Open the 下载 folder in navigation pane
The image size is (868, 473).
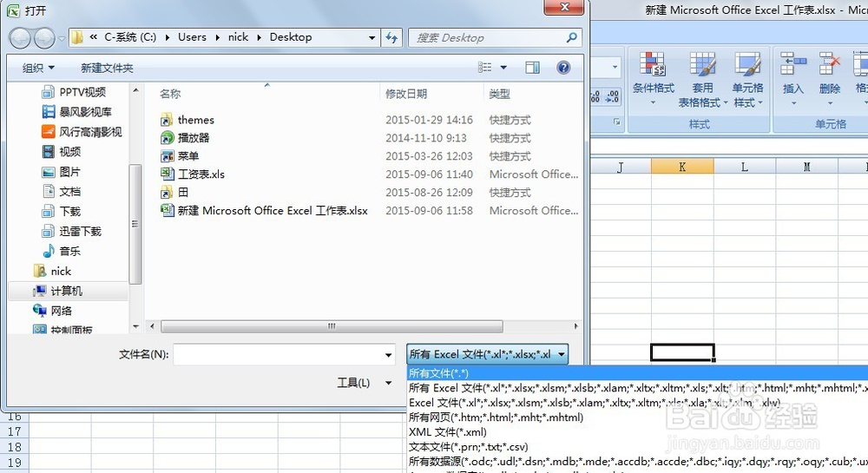pyautogui.click(x=62, y=211)
